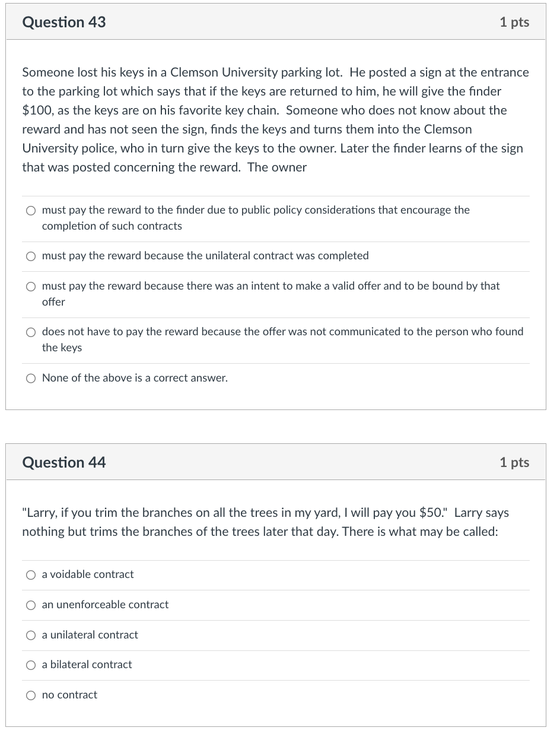Select the "an unenforceable contract" option

(x=31, y=605)
